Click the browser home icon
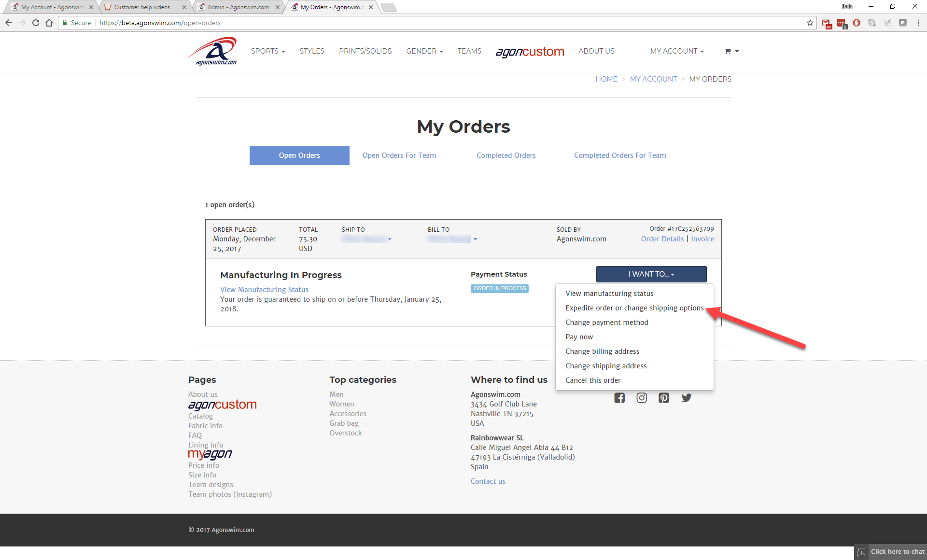The image size is (927, 560). point(49,23)
